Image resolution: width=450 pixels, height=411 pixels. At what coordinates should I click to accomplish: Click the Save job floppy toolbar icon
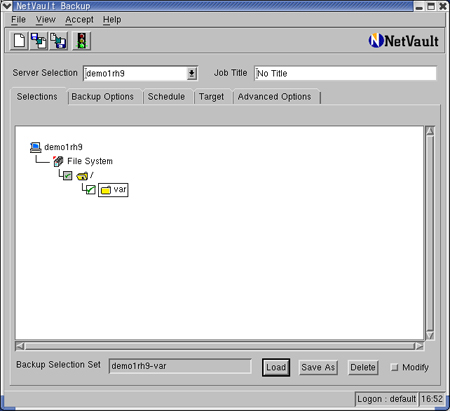[58, 41]
